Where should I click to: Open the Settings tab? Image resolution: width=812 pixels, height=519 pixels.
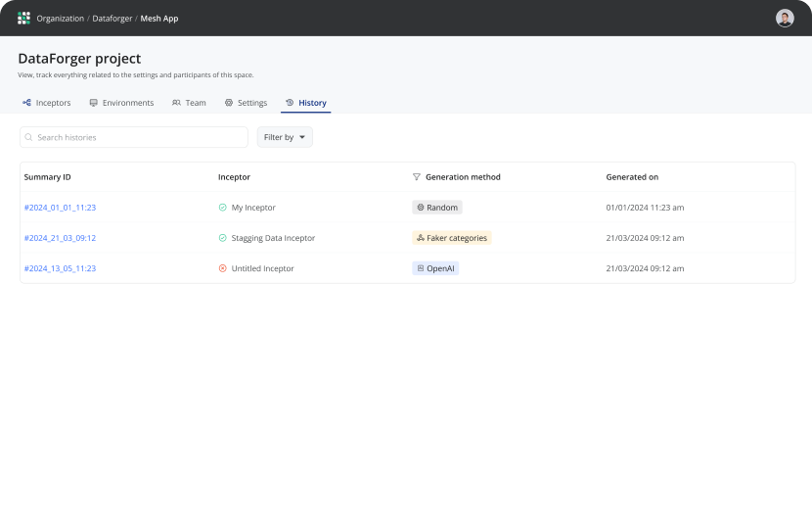246,103
